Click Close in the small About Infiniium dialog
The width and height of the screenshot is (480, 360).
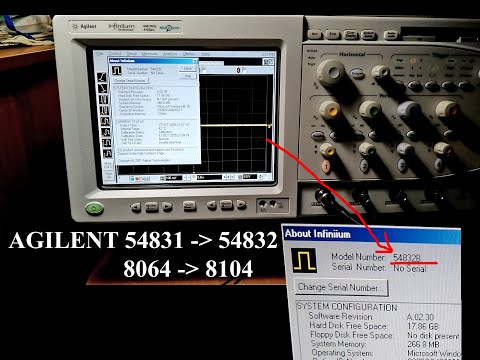[188, 68]
